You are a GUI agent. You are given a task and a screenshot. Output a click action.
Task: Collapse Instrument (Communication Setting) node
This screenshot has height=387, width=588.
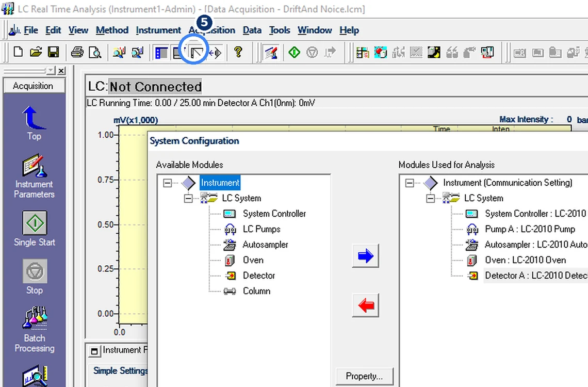tap(410, 183)
